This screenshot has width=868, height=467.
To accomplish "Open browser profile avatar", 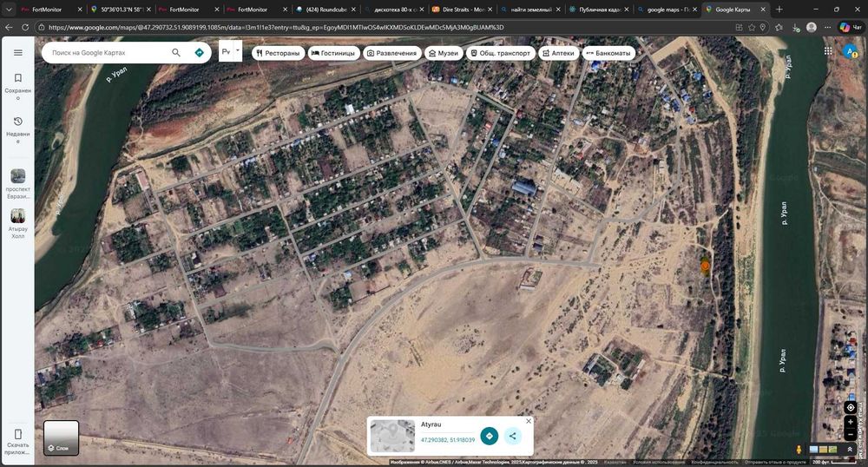I will [812, 27].
